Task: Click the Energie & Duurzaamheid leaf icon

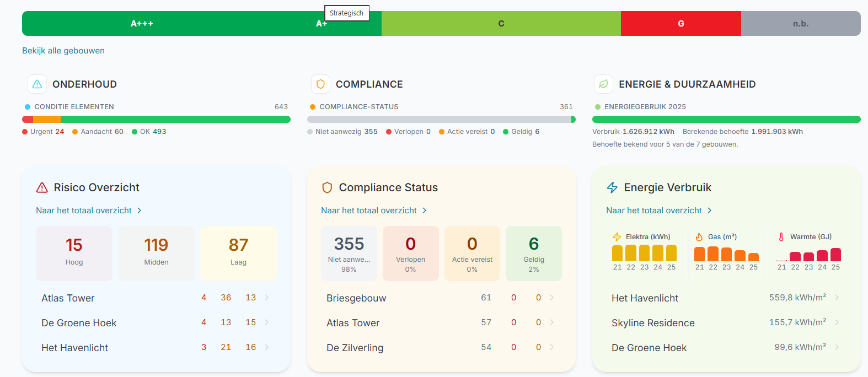Action: coord(603,84)
